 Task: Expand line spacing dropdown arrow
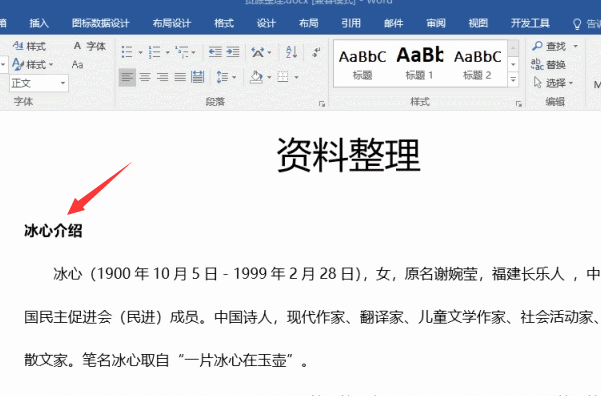click(x=234, y=78)
